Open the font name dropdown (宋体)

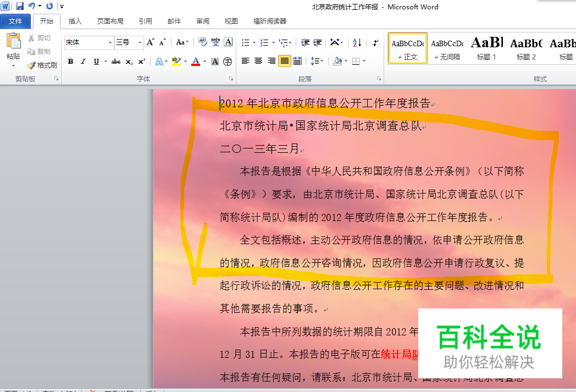tap(110, 43)
